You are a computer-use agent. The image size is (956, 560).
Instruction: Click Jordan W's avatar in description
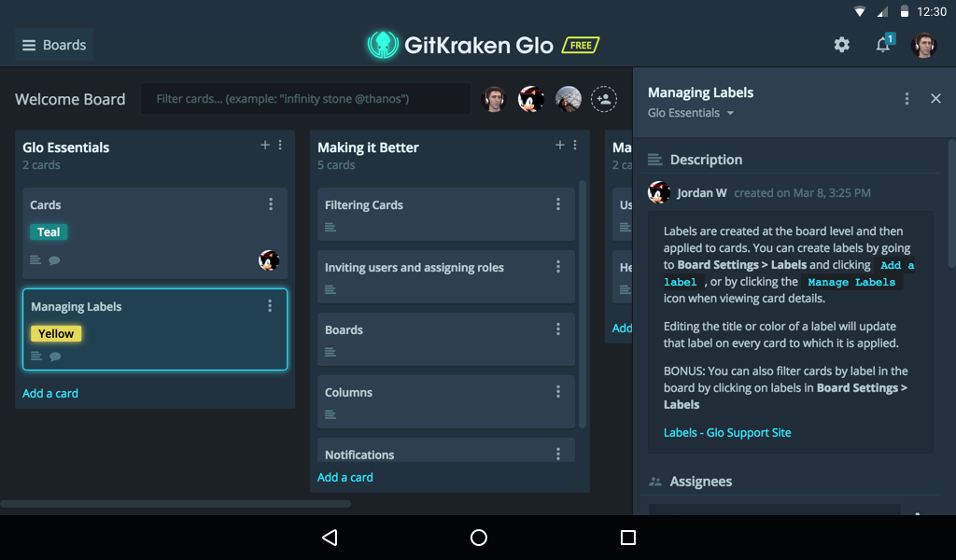pyautogui.click(x=659, y=192)
